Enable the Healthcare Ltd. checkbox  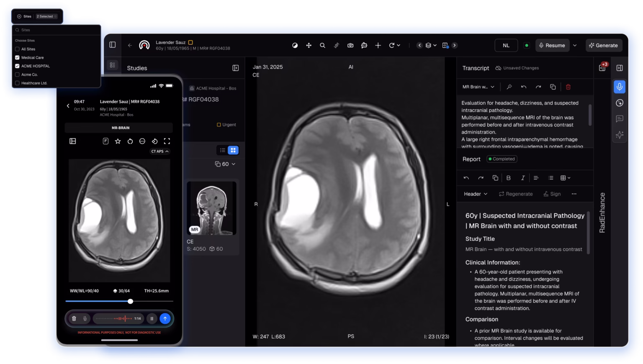(x=18, y=83)
